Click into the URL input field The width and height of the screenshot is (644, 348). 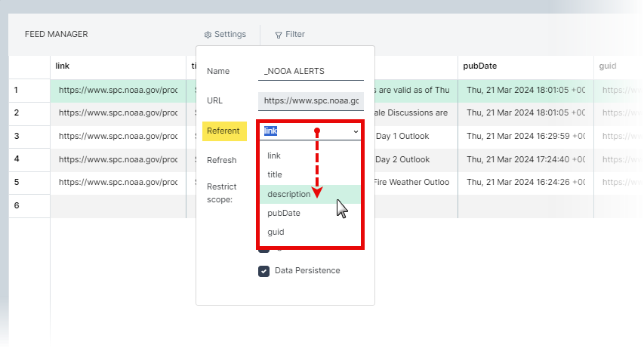311,101
